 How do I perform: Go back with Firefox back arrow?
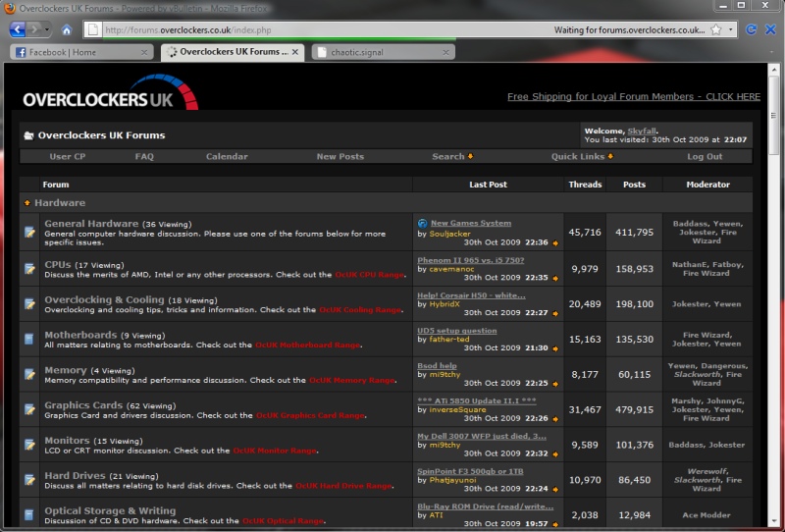coord(18,29)
